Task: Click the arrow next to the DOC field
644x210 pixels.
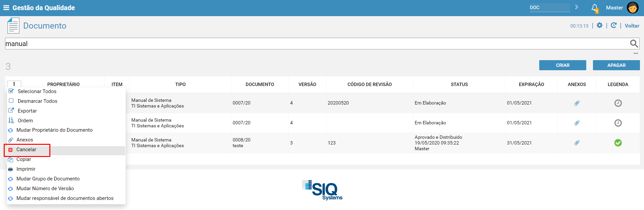Action: point(577,7)
